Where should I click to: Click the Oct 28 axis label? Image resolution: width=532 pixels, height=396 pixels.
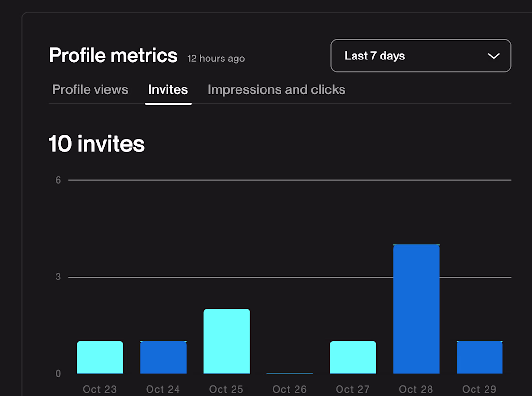coord(416,389)
